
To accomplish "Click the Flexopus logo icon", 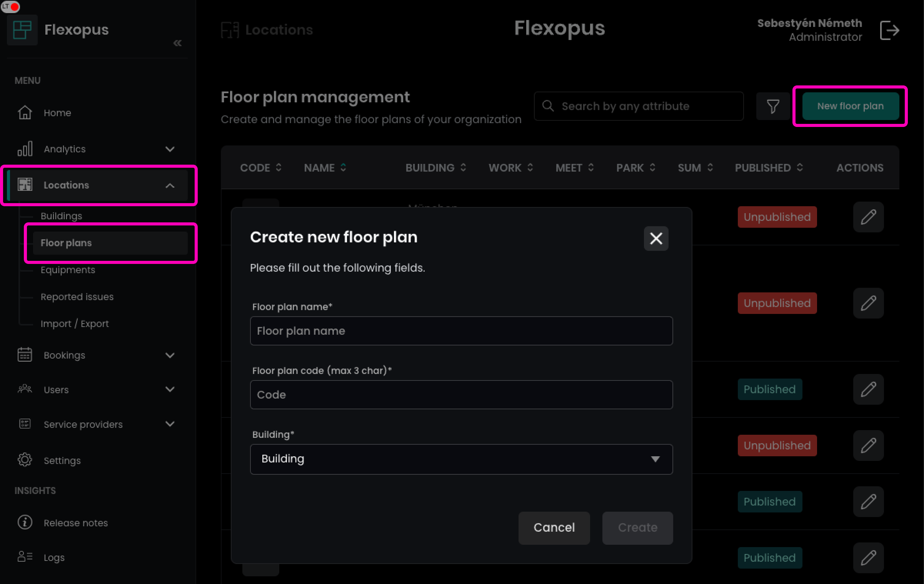I will tap(22, 30).
